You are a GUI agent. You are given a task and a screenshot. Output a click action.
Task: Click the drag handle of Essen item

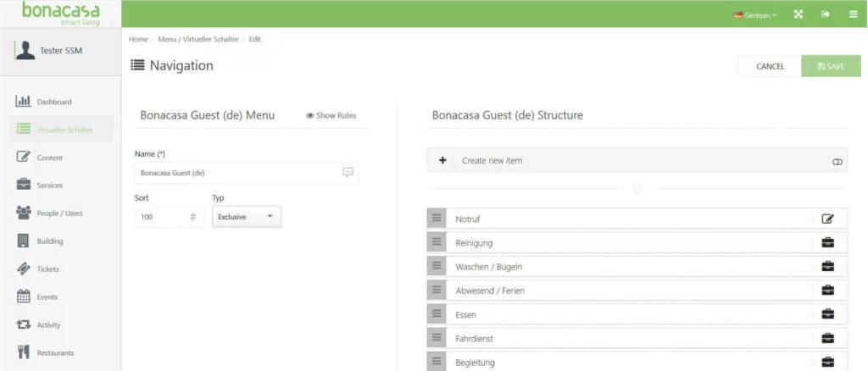pyautogui.click(x=437, y=314)
